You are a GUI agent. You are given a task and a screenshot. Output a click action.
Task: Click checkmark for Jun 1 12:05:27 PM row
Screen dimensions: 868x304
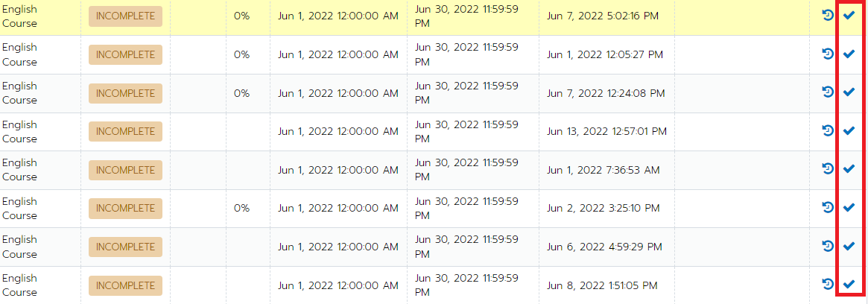(849, 54)
